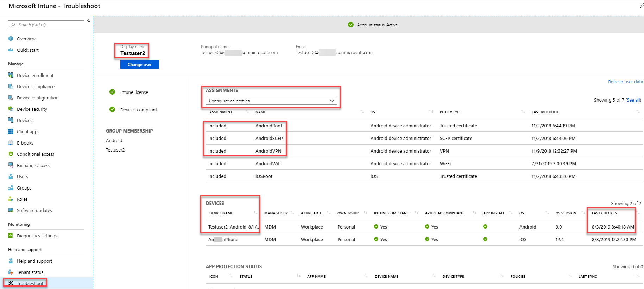Go to the Overview menu item
Screen dimensions: 644x289
(x=26, y=39)
